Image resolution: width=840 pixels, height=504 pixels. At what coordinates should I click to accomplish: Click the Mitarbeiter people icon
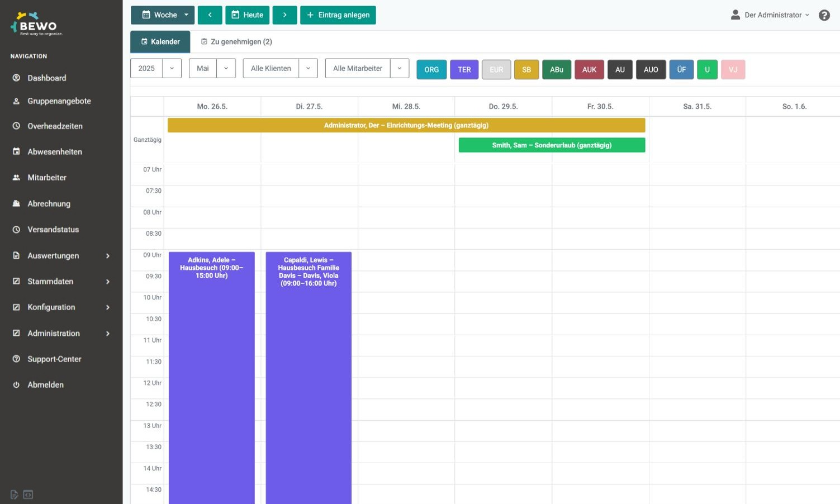(16, 177)
